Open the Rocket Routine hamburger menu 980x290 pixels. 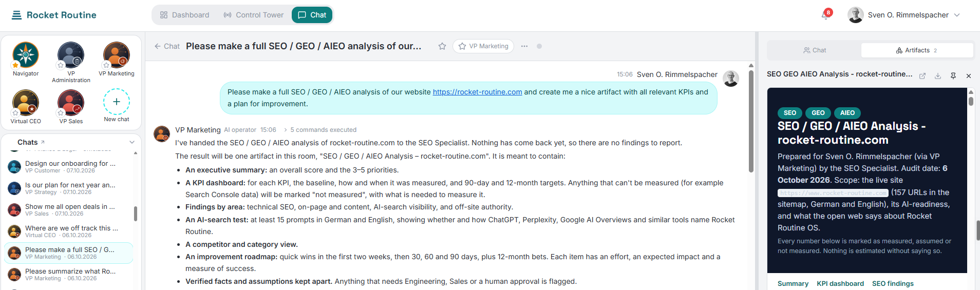16,15
